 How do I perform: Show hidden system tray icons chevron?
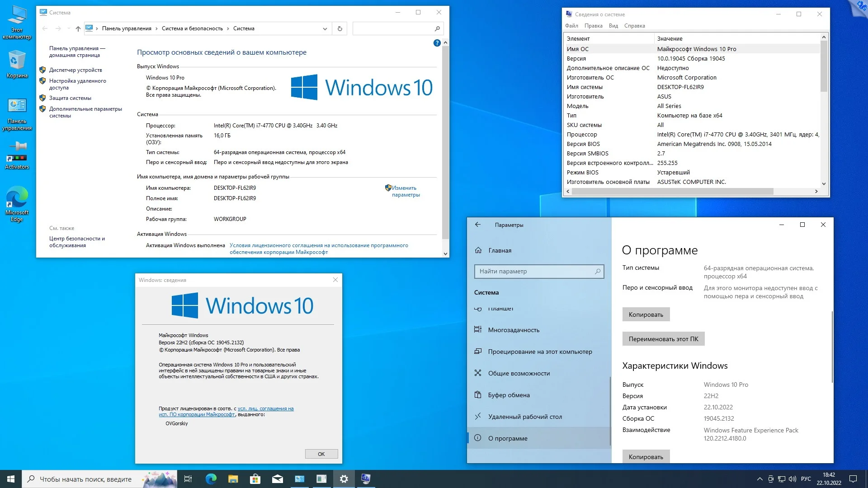pyautogui.click(x=759, y=479)
